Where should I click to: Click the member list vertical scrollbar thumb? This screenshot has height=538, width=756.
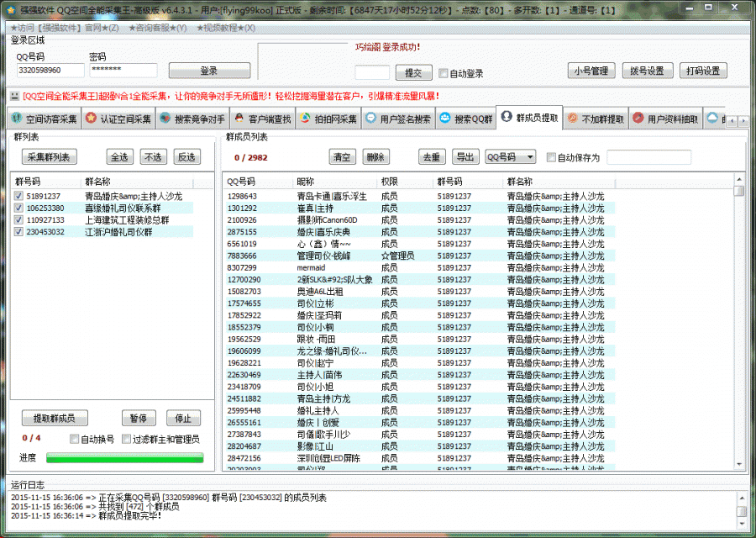coord(739,191)
